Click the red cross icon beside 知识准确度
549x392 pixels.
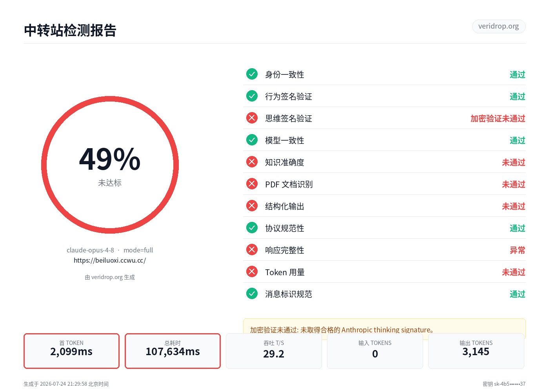pos(252,162)
